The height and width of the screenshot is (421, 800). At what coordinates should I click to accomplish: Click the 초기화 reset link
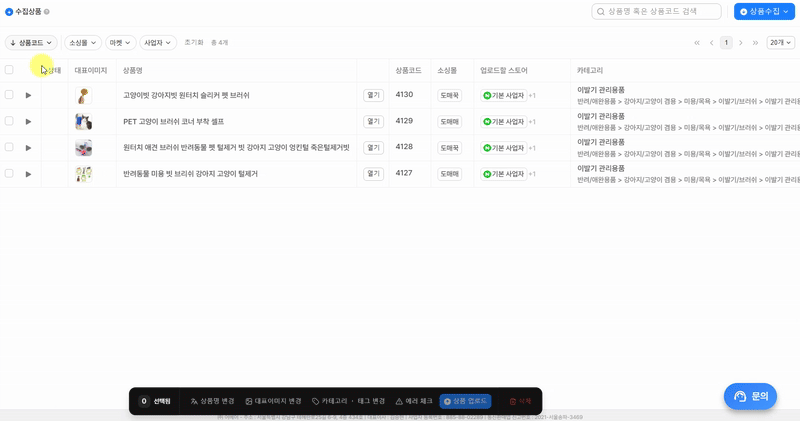(x=194, y=43)
